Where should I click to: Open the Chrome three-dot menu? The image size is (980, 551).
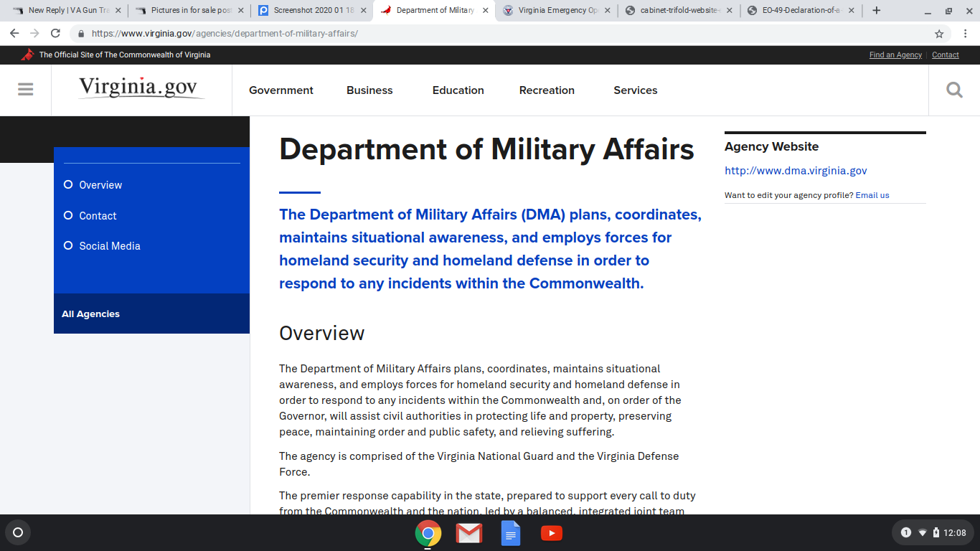pos(965,34)
